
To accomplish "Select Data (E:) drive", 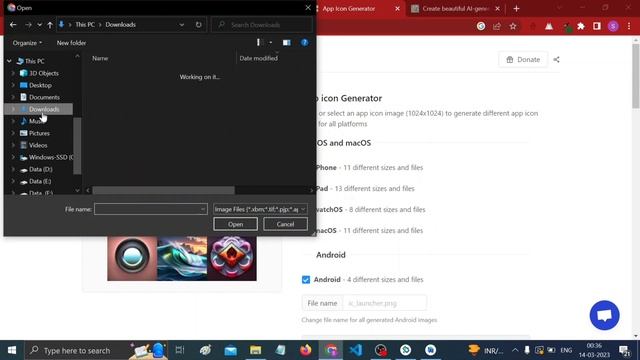I will (x=40, y=181).
